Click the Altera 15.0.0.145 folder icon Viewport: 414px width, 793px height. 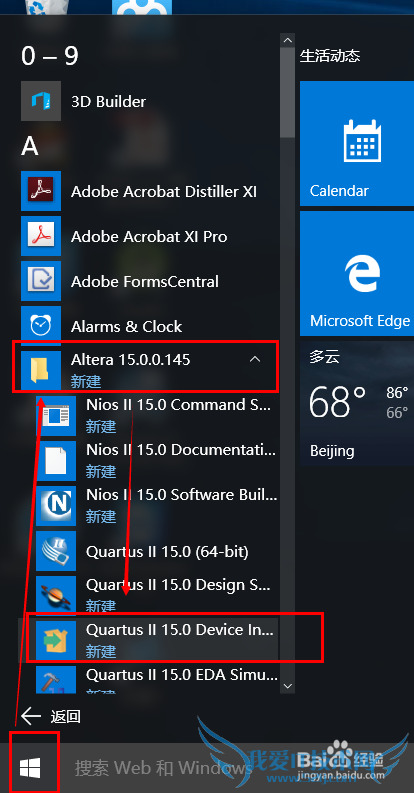tap(41, 370)
